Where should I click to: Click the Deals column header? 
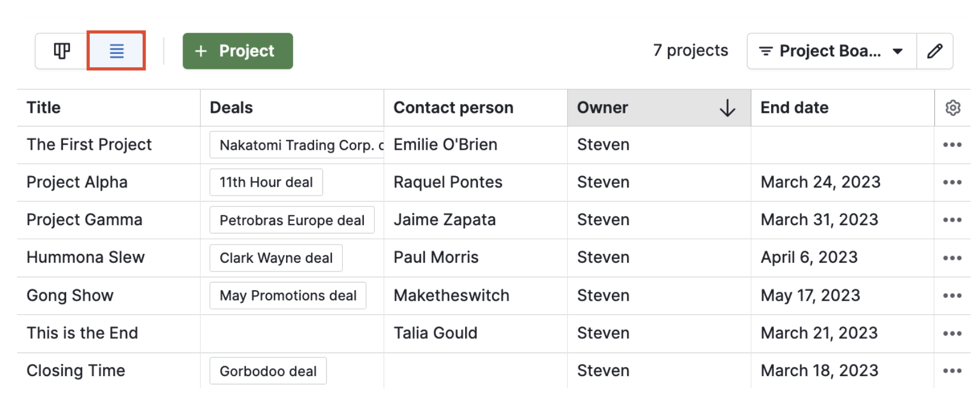pos(231,108)
